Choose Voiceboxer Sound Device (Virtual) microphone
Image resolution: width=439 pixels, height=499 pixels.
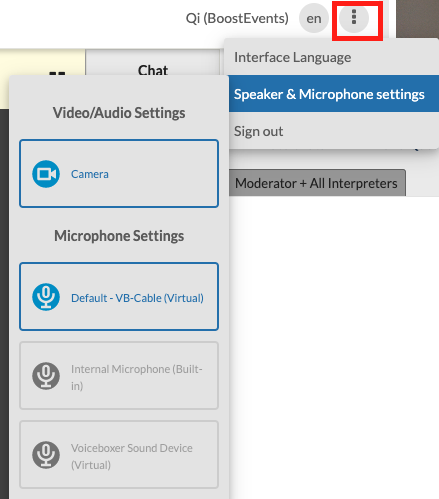pyautogui.click(x=119, y=455)
